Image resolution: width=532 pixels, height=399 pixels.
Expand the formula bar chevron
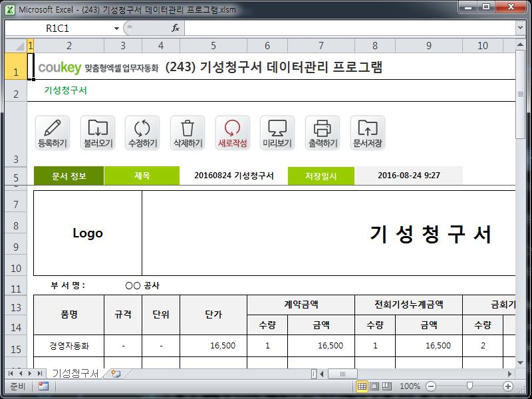pyautogui.click(x=520, y=28)
